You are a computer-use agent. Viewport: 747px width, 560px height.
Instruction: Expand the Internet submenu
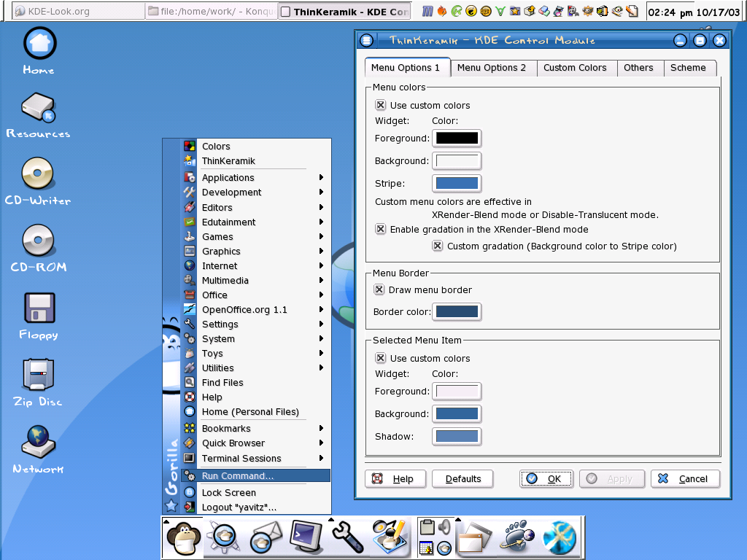[256, 265]
